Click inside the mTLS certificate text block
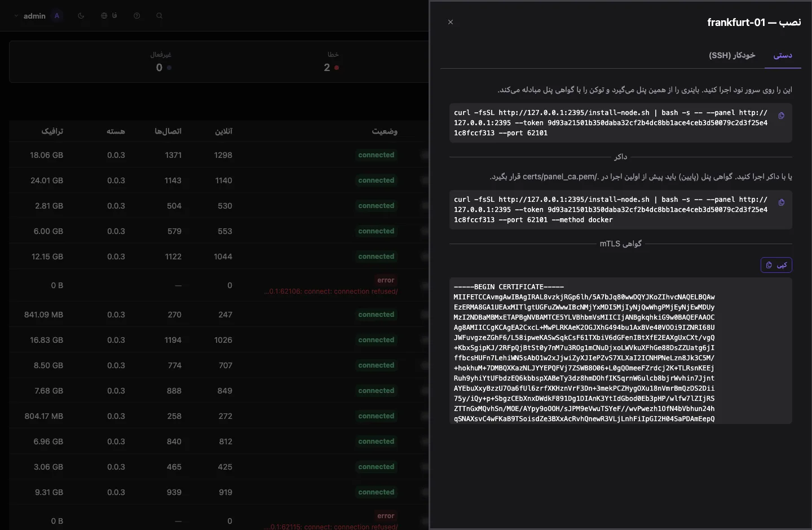The image size is (812, 530). [621, 351]
